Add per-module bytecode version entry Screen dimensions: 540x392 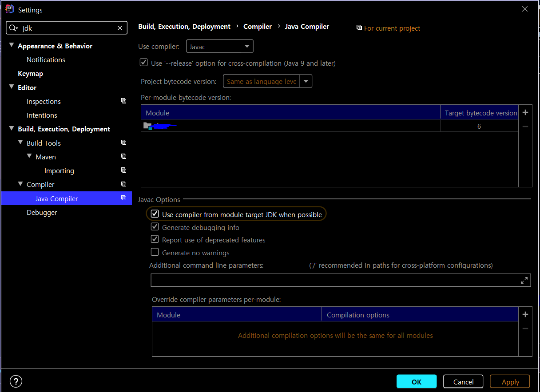tap(525, 113)
